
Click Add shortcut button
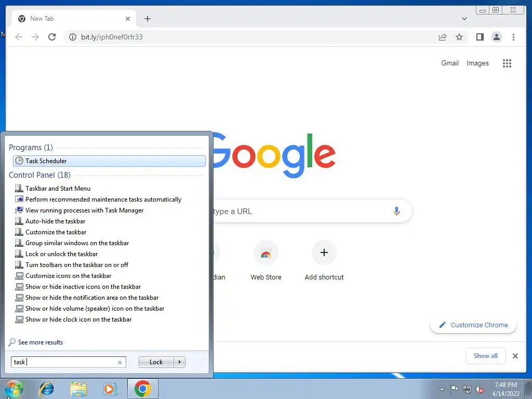324,261
